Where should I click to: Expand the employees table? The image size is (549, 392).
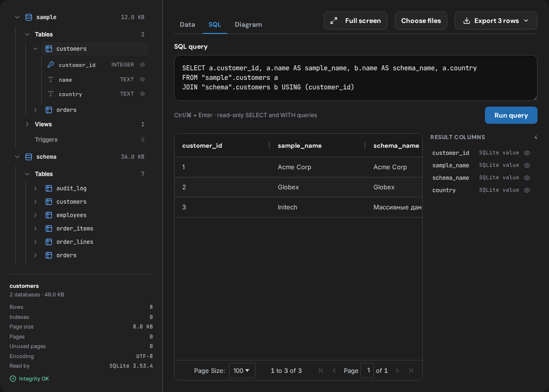35,215
